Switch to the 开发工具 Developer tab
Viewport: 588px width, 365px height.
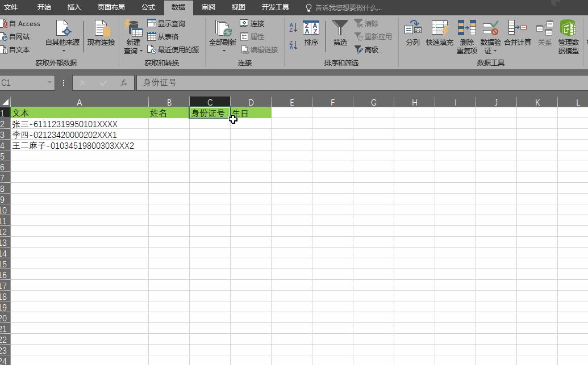click(275, 7)
